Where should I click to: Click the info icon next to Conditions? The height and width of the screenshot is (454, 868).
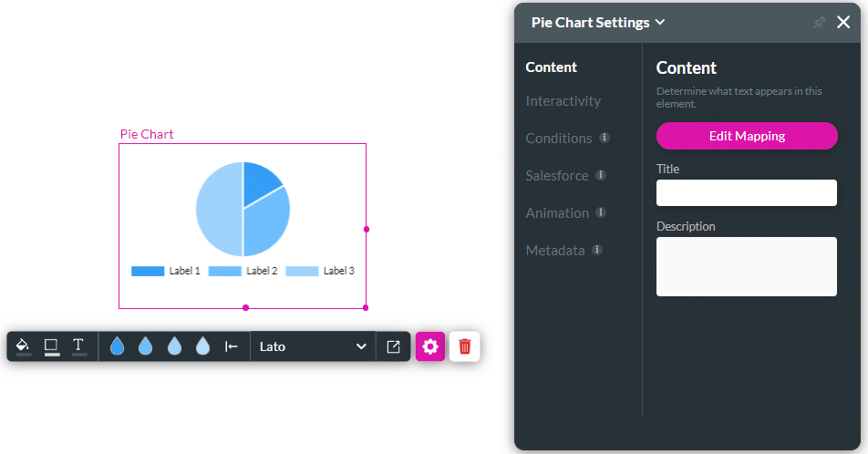coord(604,138)
